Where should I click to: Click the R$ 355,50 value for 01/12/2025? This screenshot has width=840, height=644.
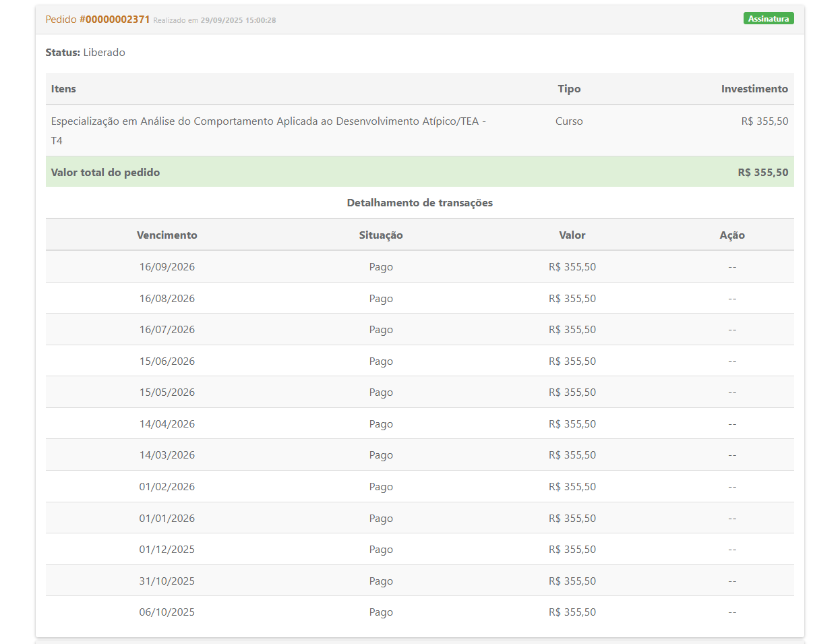[572, 550]
